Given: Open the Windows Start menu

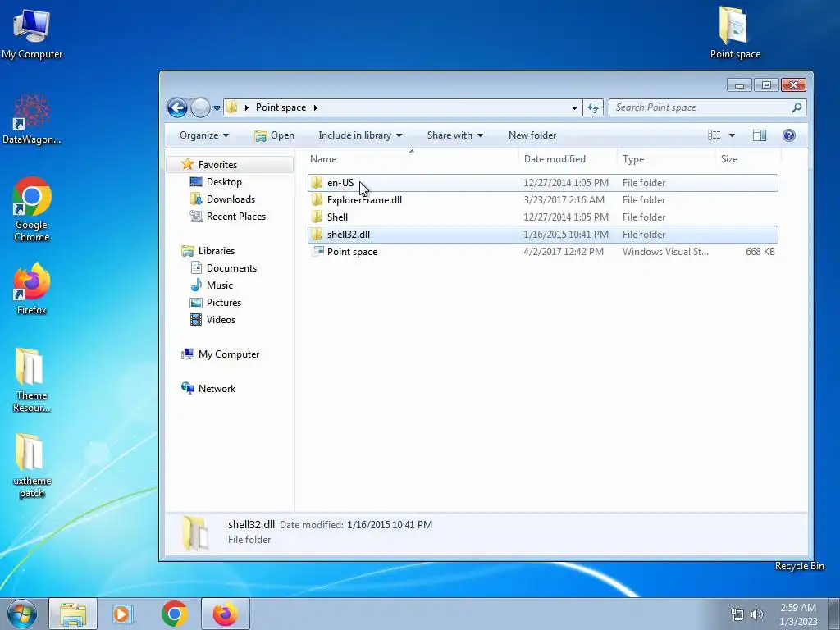Looking at the screenshot, I should [22, 614].
